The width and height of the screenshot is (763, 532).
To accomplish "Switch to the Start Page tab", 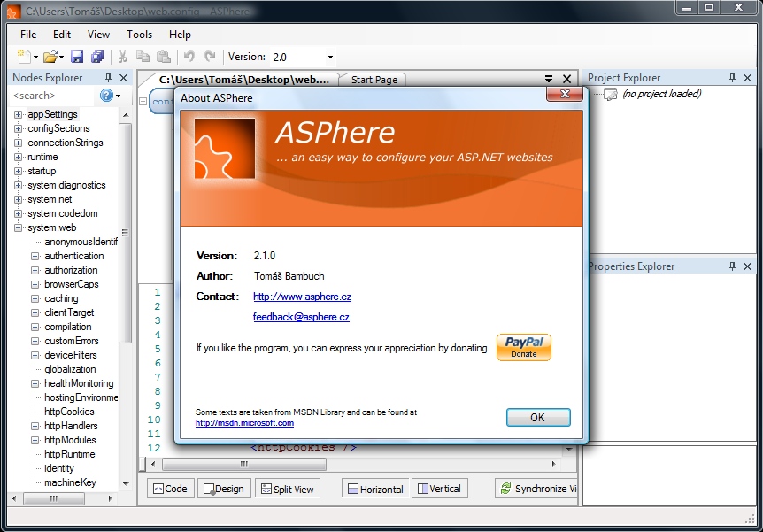I will click(374, 80).
